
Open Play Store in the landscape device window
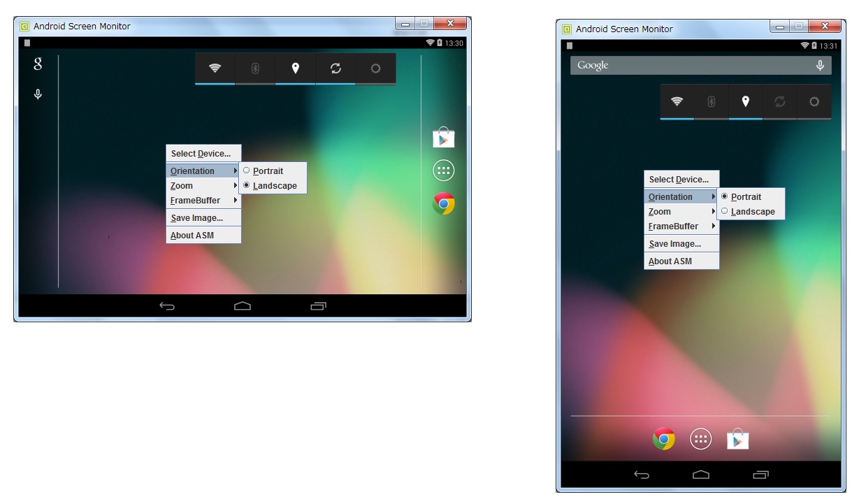pos(444,138)
